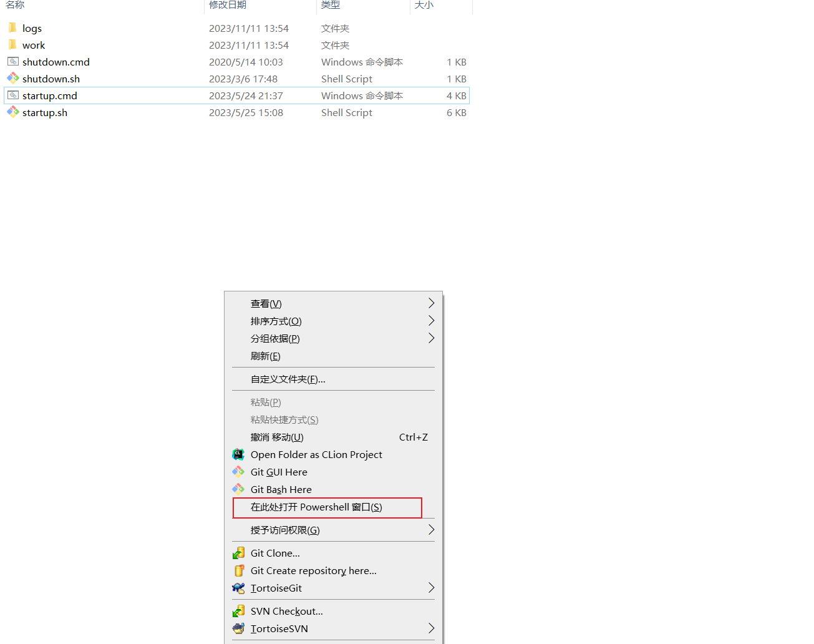
Task: Click Shell Script type of startup.sh
Action: click(347, 112)
